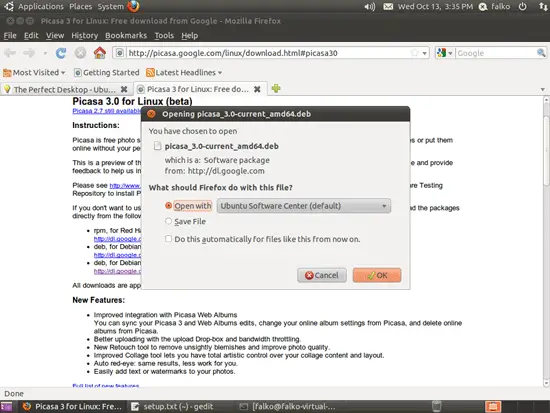Click the search magnifier icon in Google box

click(x=541, y=53)
